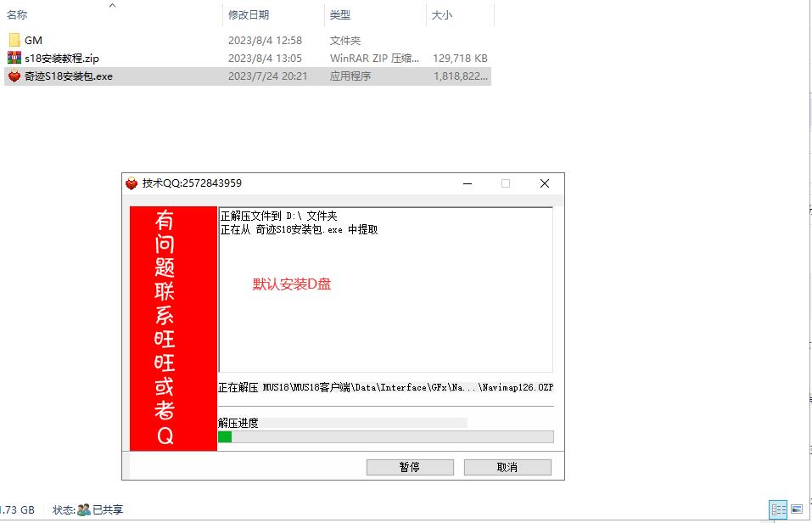Screen dimensions: 812x523
Task: Sort files by the 修改日期 column header
Action: 248,15
